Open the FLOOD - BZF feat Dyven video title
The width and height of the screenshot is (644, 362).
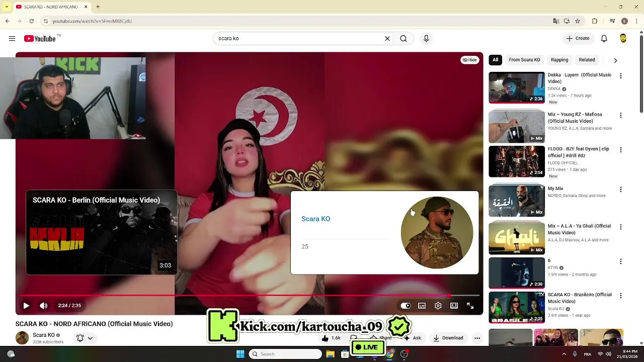pyautogui.click(x=579, y=152)
